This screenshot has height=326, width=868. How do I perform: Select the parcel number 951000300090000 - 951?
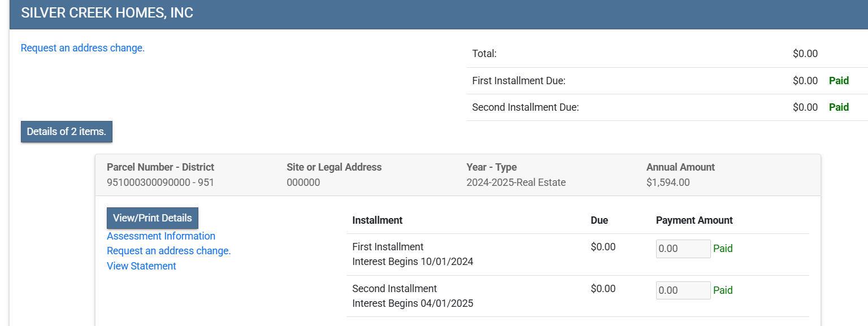[x=160, y=182]
